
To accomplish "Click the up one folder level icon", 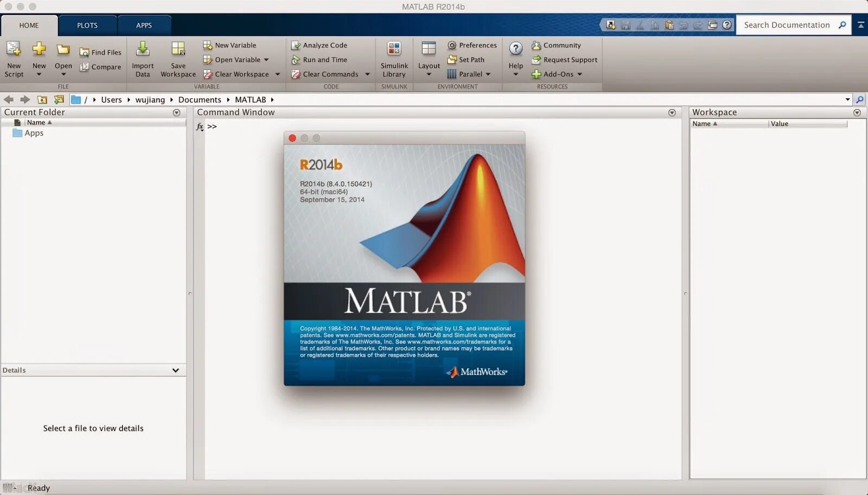I will tap(42, 99).
